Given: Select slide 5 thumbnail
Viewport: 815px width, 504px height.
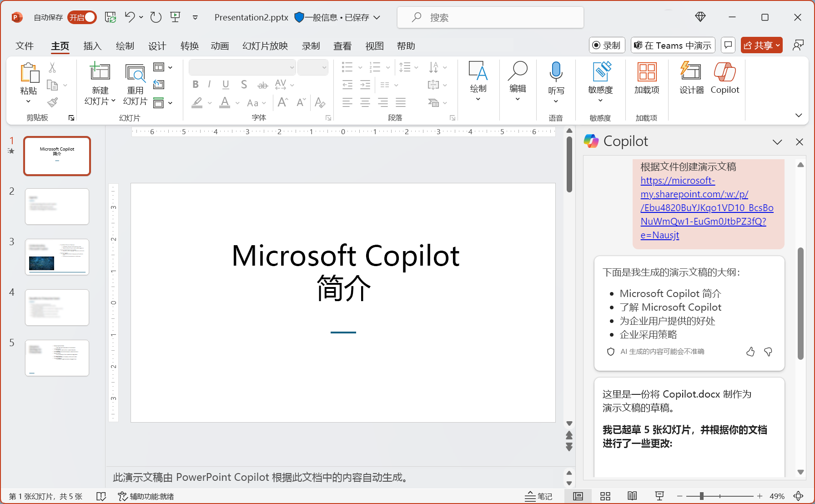Looking at the screenshot, I should point(57,358).
